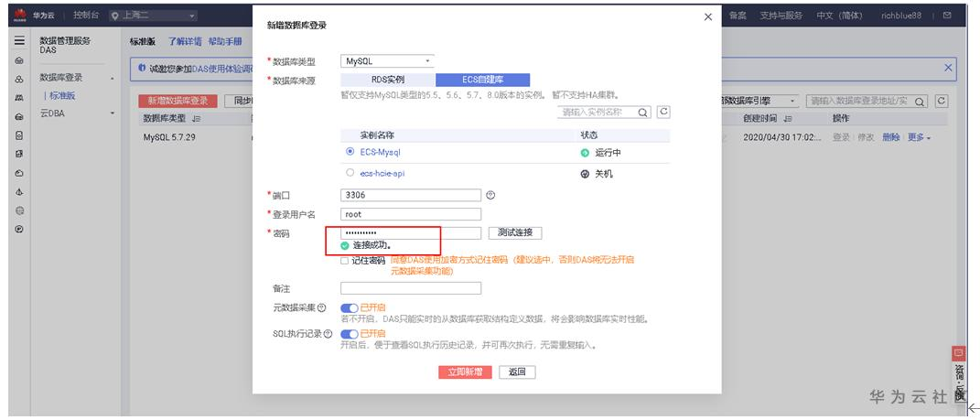Sort the list by 创建时间 column
The height and width of the screenshot is (420, 980).
(x=788, y=119)
